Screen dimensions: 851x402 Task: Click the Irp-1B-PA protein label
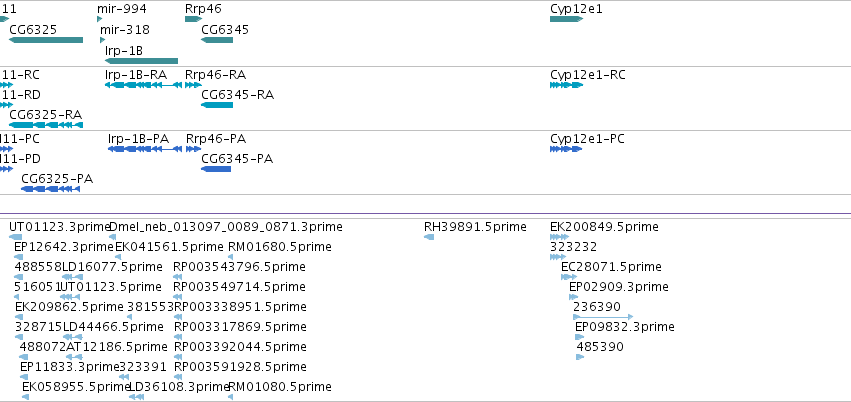(138, 139)
